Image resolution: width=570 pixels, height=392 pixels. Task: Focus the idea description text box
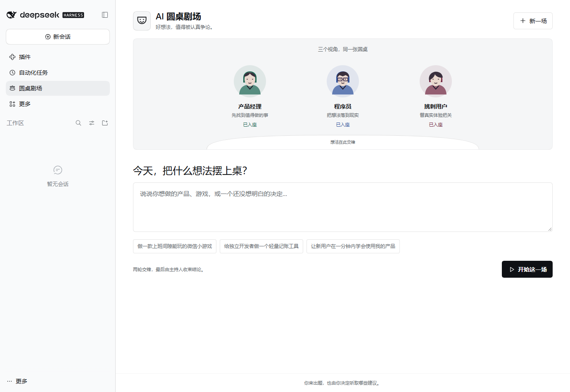[343, 207]
